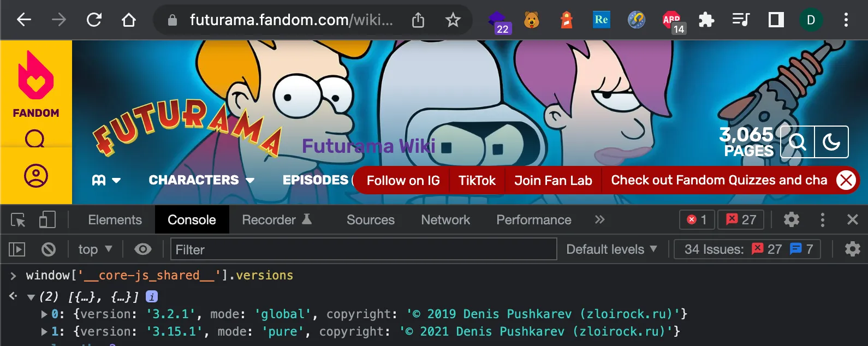Open the ABP ad blocker extension
This screenshot has width=868, height=346.
pyautogui.click(x=673, y=22)
